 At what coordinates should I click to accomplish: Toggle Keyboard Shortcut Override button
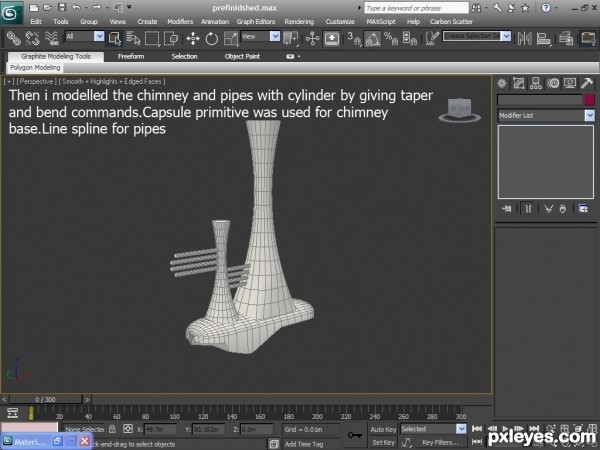point(331,38)
